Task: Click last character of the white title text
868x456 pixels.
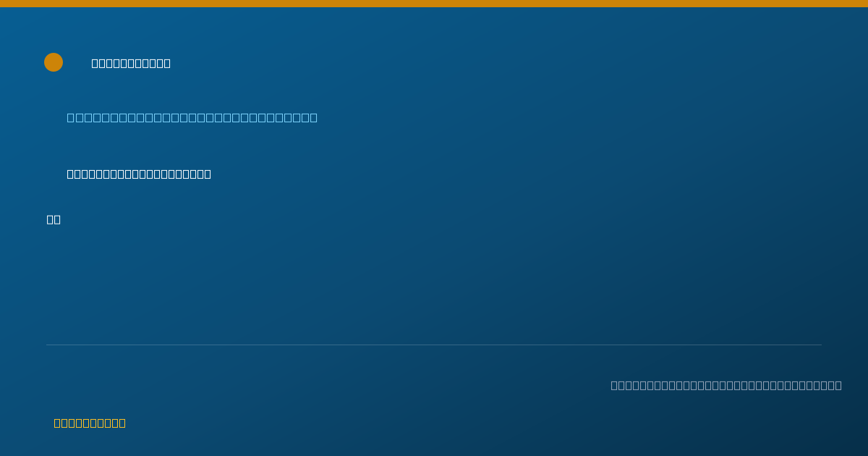Action: coord(167,63)
